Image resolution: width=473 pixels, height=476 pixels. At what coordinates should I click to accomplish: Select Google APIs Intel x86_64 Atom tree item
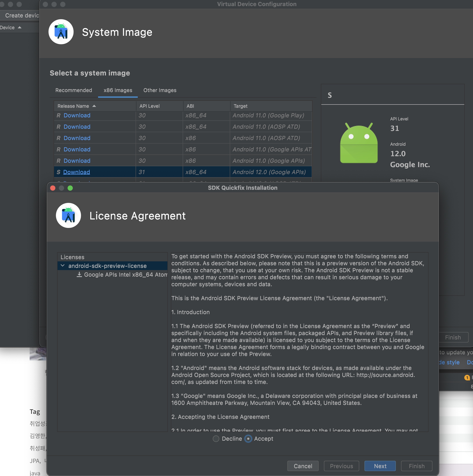click(x=125, y=274)
